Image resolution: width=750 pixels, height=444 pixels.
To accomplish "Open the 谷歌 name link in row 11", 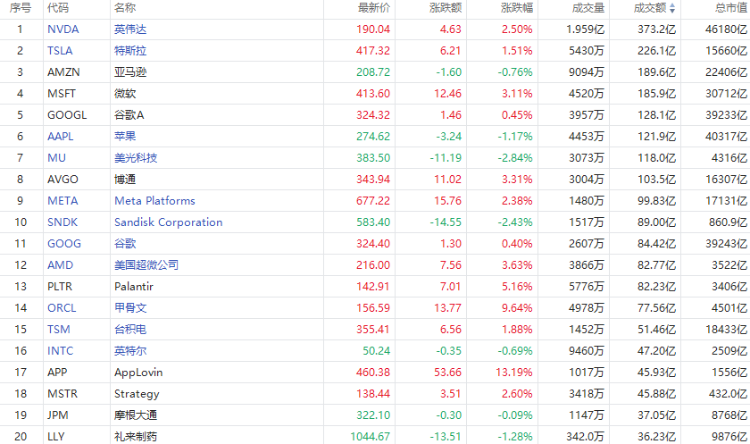I will [125, 244].
